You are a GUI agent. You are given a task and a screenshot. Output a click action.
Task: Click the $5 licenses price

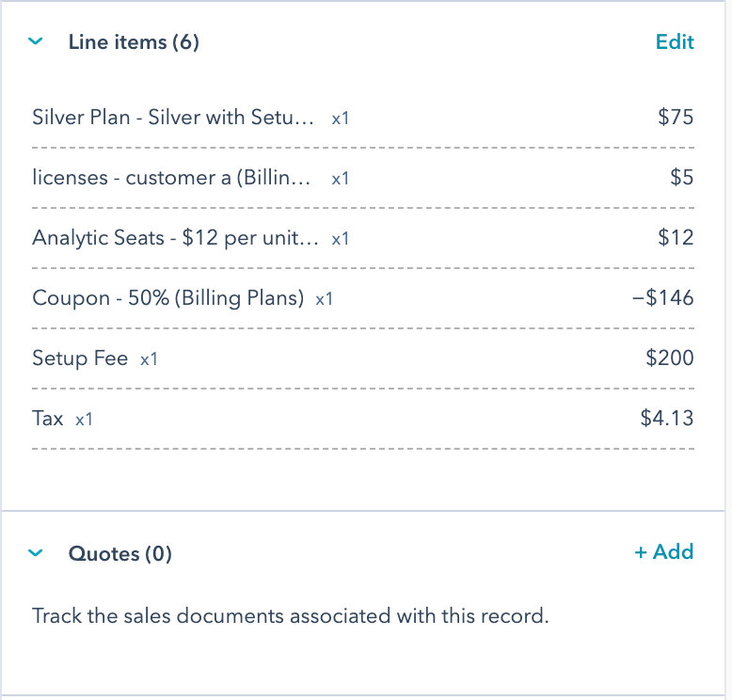pos(681,178)
